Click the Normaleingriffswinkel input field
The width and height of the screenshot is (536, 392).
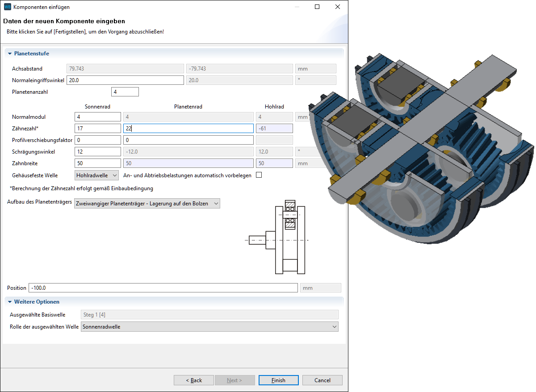point(125,80)
